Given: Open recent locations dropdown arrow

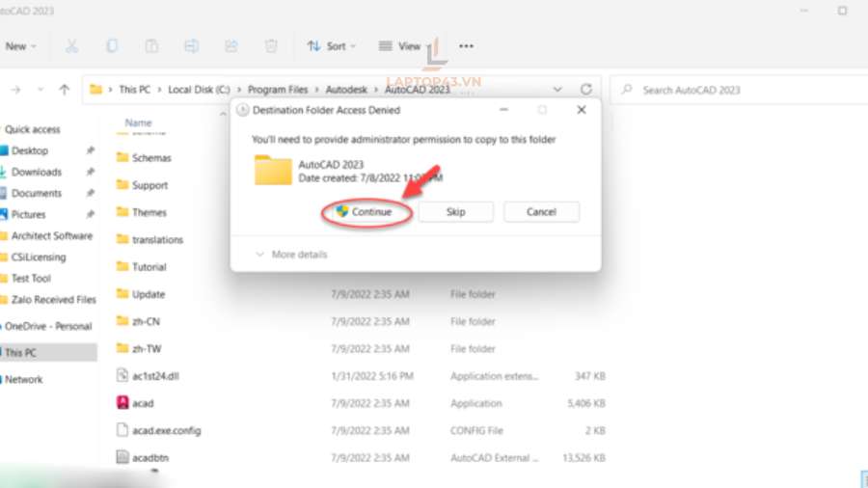Looking at the screenshot, I should pyautogui.click(x=41, y=89).
